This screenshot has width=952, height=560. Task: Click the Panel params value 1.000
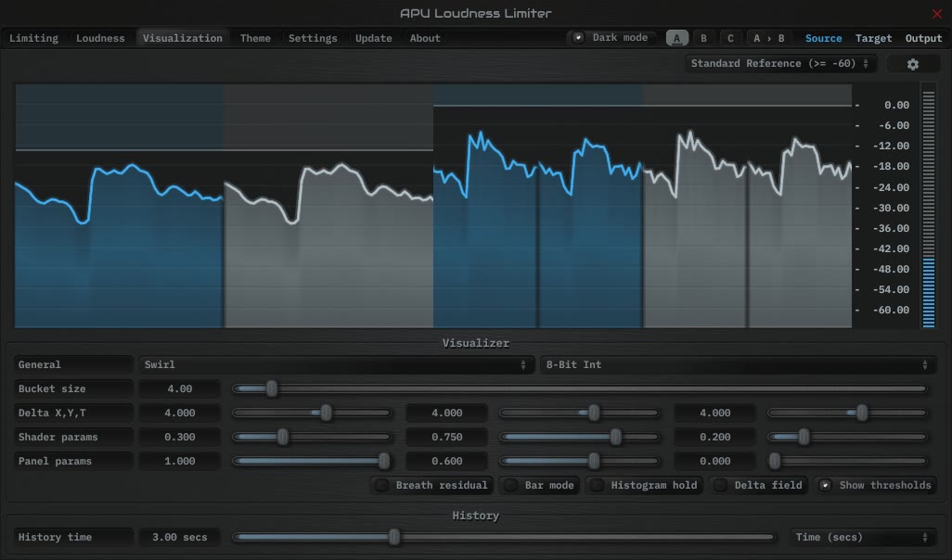click(179, 461)
